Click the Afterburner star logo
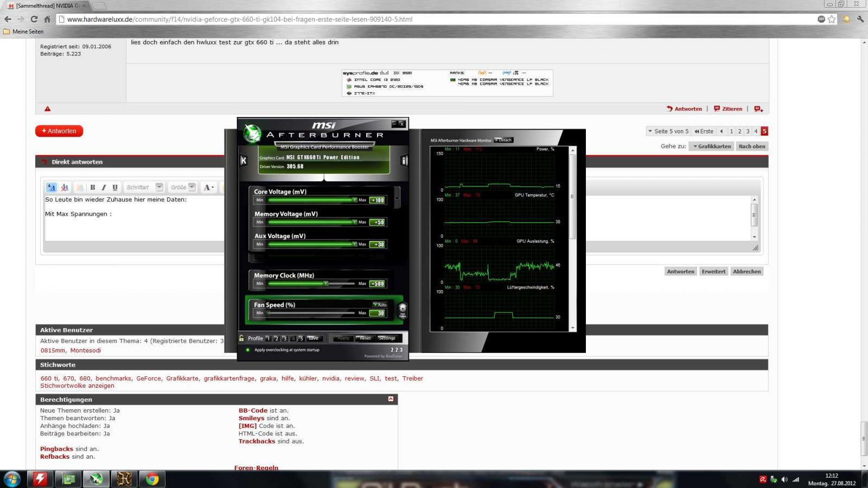The height and width of the screenshot is (488, 868). coord(252,133)
